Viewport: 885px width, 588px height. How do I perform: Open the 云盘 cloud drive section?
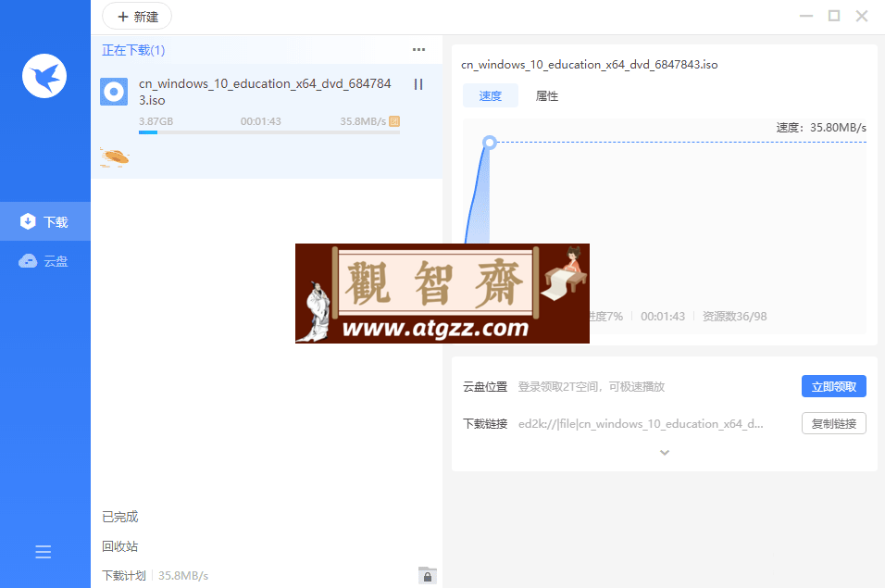coord(45,261)
